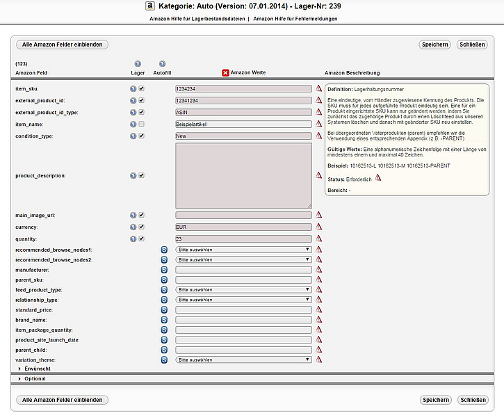Click warning triangle next to item_sku field

pos(318,88)
